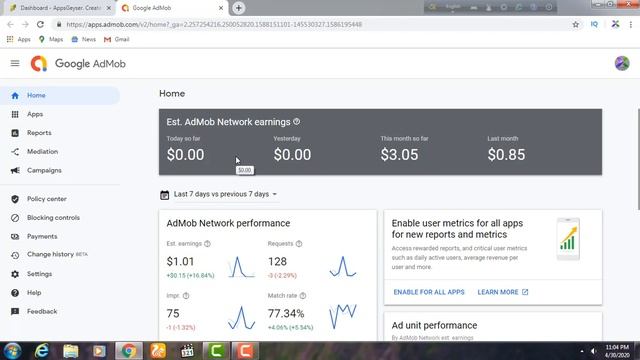Click the Payments icon in sidebar

click(15, 237)
